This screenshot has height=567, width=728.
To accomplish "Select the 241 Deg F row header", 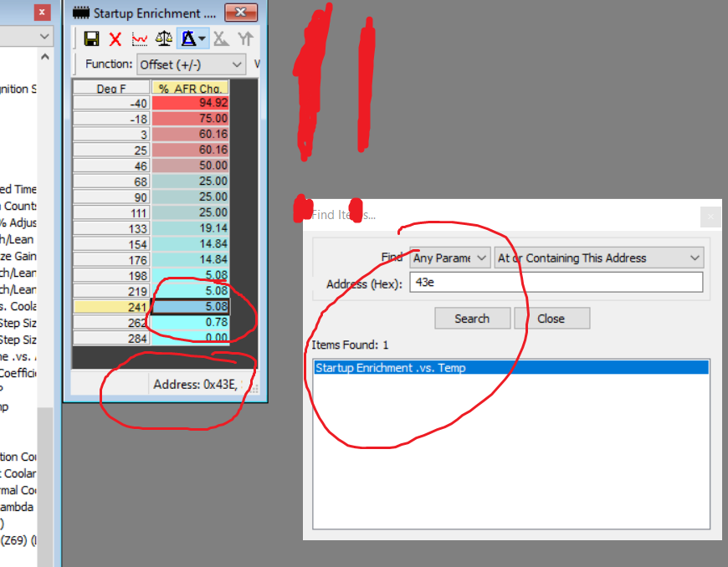I will [110, 307].
